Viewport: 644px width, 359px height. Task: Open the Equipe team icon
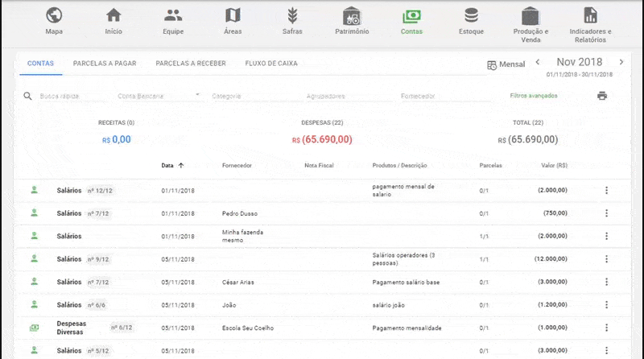pyautogui.click(x=173, y=15)
